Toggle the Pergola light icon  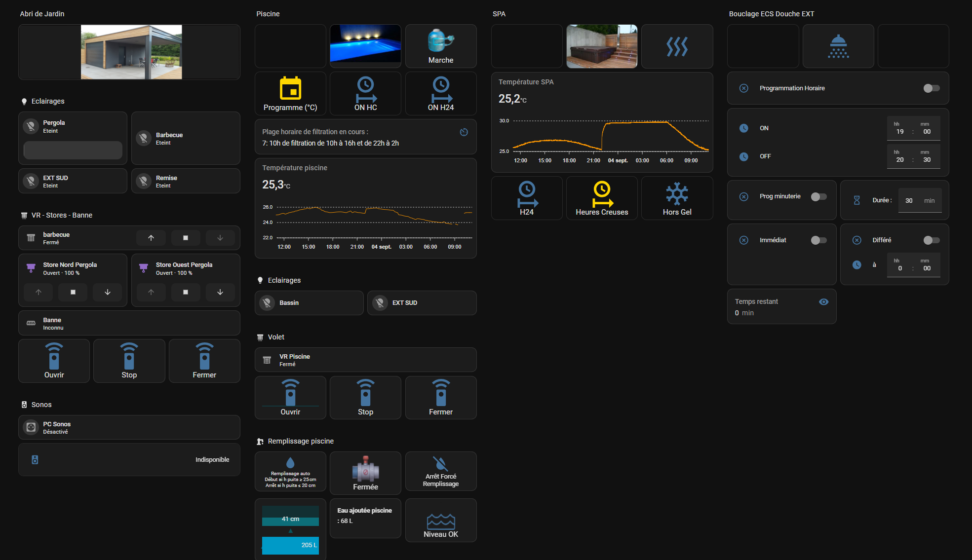(x=31, y=126)
